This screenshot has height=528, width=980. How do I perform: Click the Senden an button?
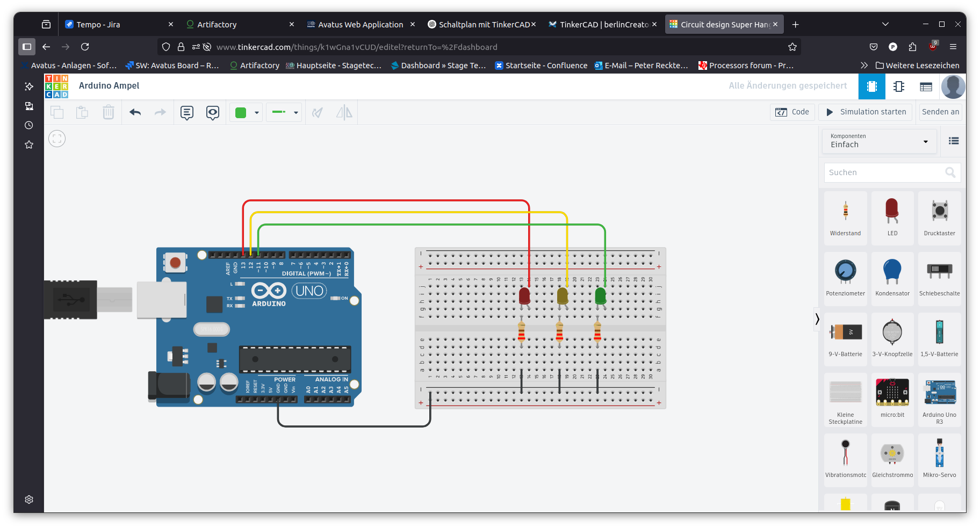tap(940, 112)
